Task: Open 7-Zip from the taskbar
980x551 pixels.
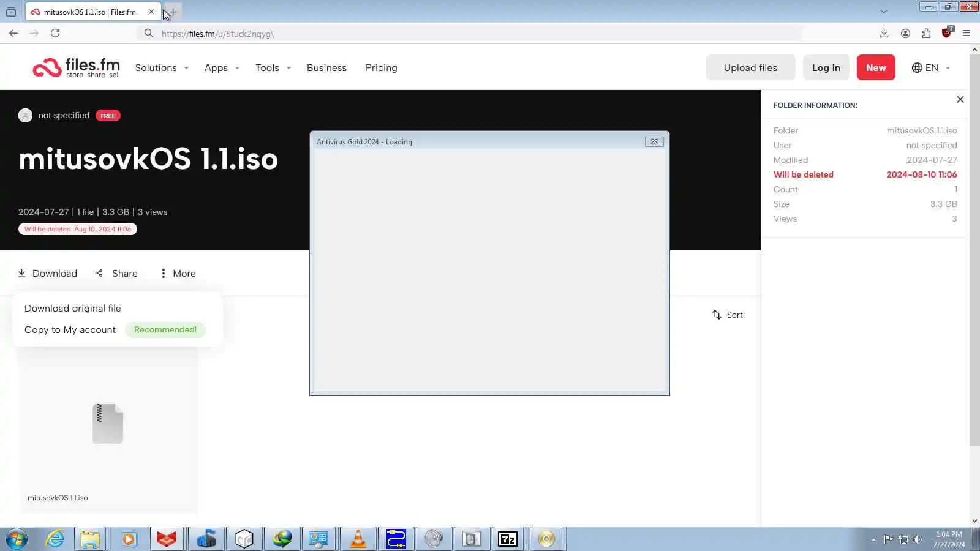Action: pyautogui.click(x=508, y=539)
